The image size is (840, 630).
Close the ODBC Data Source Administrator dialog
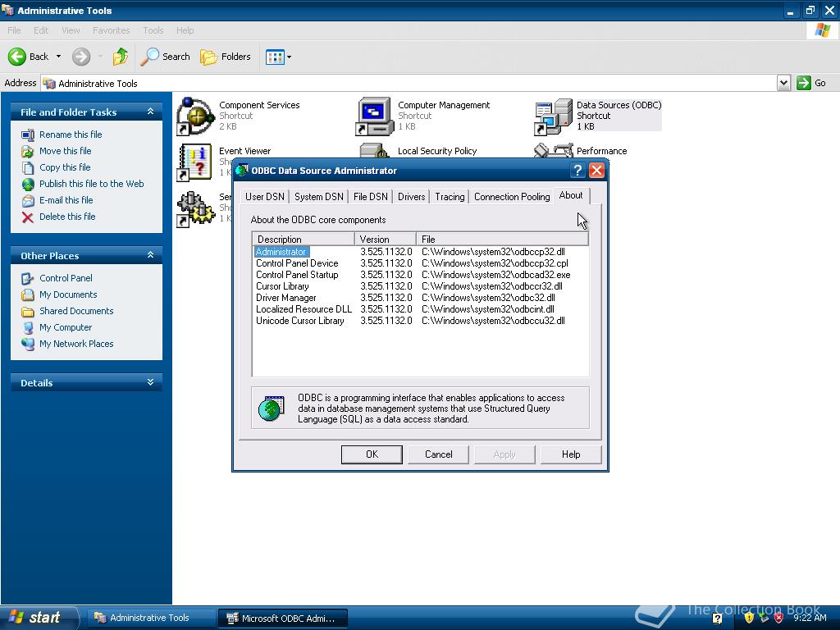597,171
